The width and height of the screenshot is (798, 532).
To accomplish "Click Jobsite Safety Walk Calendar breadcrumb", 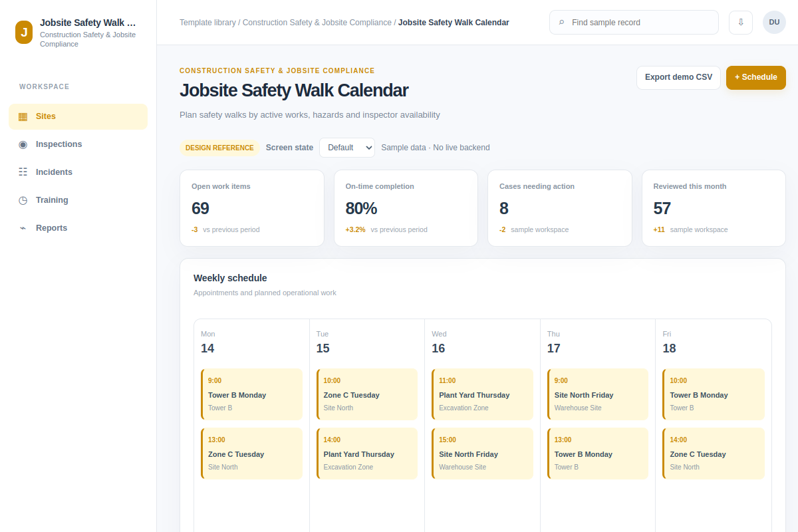I will coord(454,23).
